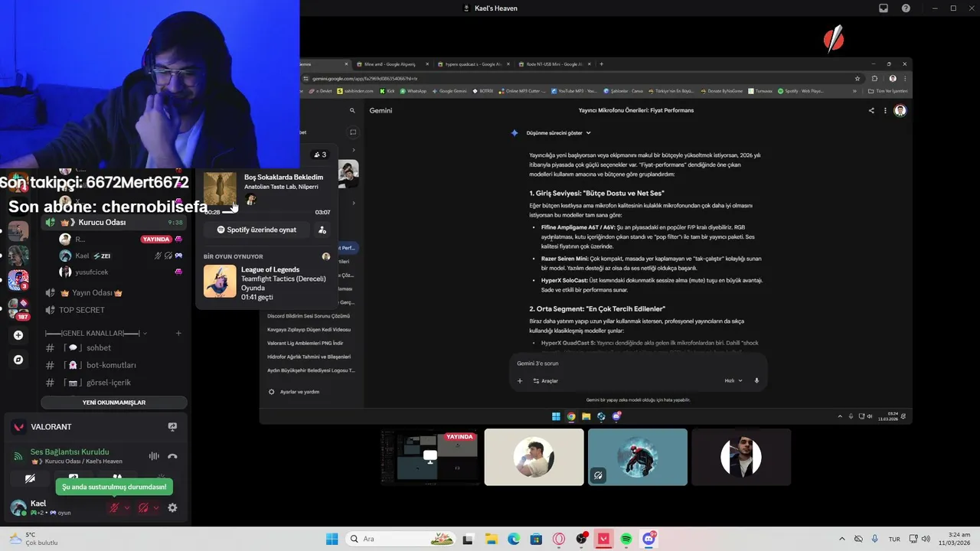The height and width of the screenshot is (551, 980).
Task: Click listen along icon beside Spotify button
Action: [322, 230]
